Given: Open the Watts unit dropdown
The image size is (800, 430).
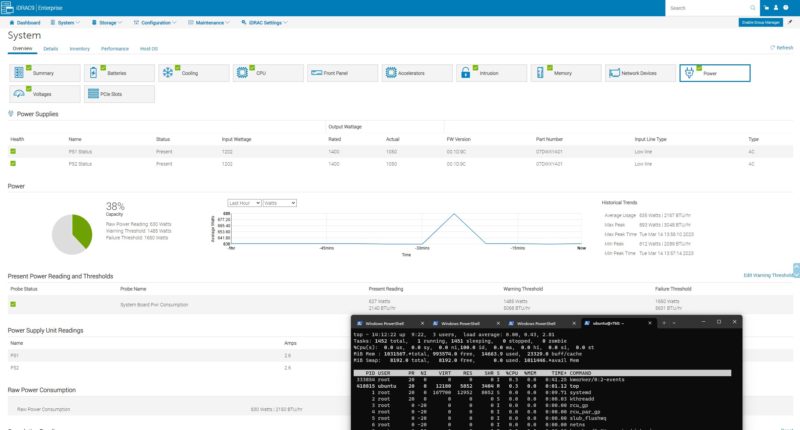Looking at the screenshot, I should click(x=280, y=202).
